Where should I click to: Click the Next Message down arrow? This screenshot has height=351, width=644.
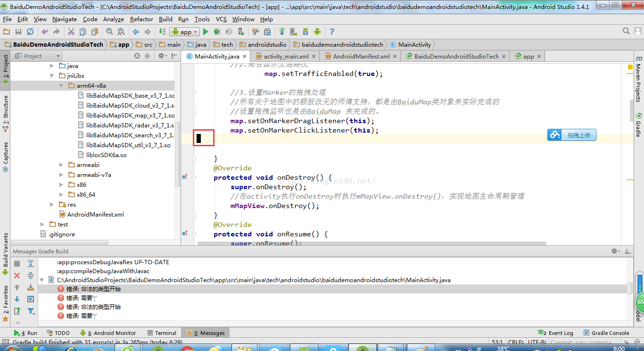click(x=17, y=299)
